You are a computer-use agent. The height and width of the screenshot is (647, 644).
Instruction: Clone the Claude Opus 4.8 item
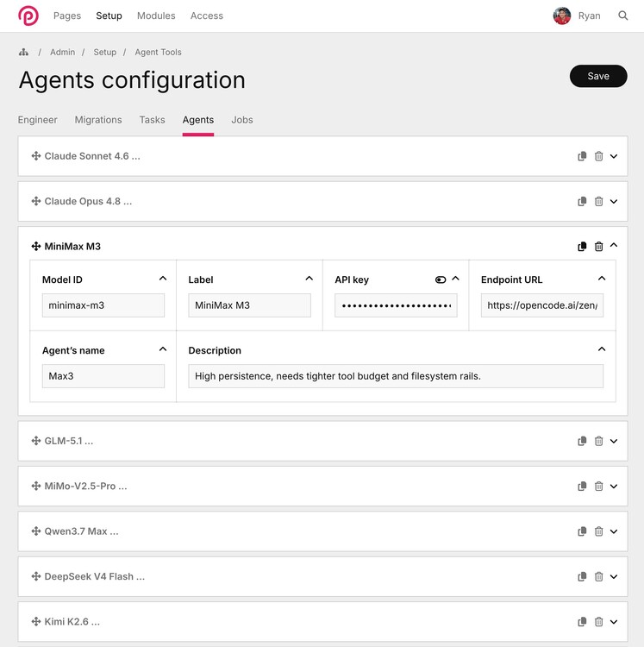tap(582, 201)
